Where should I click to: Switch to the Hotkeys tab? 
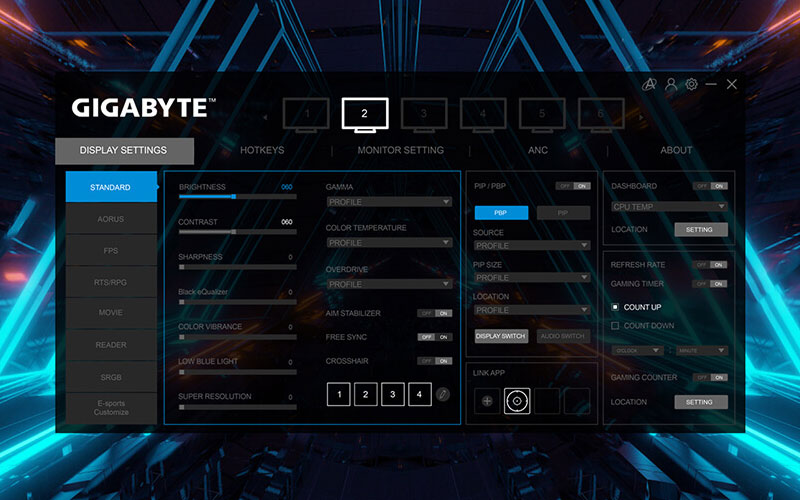pos(262,150)
